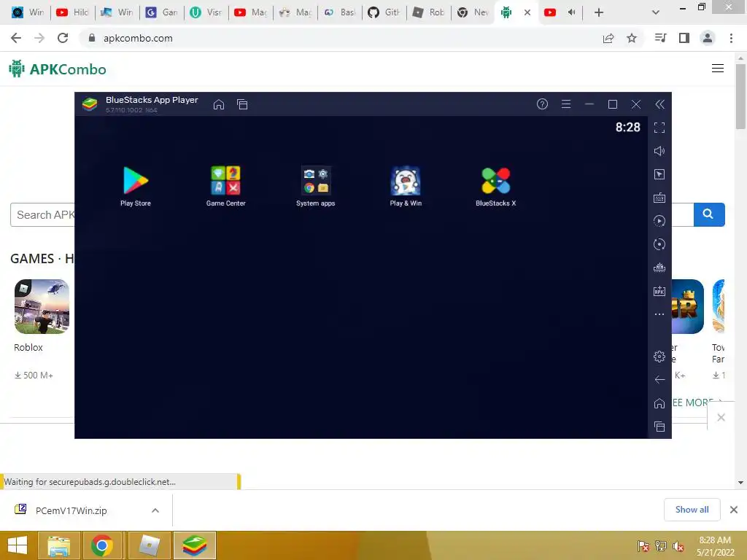Toggle Chrome side panel

coord(684,38)
